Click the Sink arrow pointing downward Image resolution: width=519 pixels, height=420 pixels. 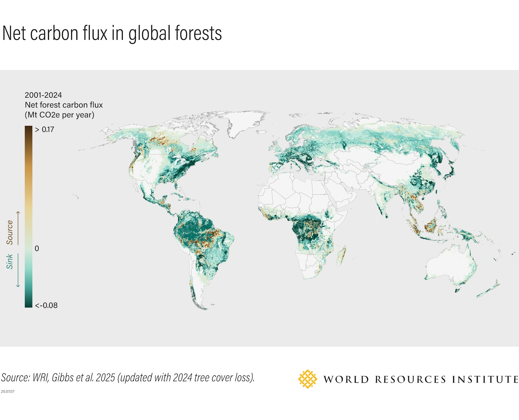[x=18, y=270]
